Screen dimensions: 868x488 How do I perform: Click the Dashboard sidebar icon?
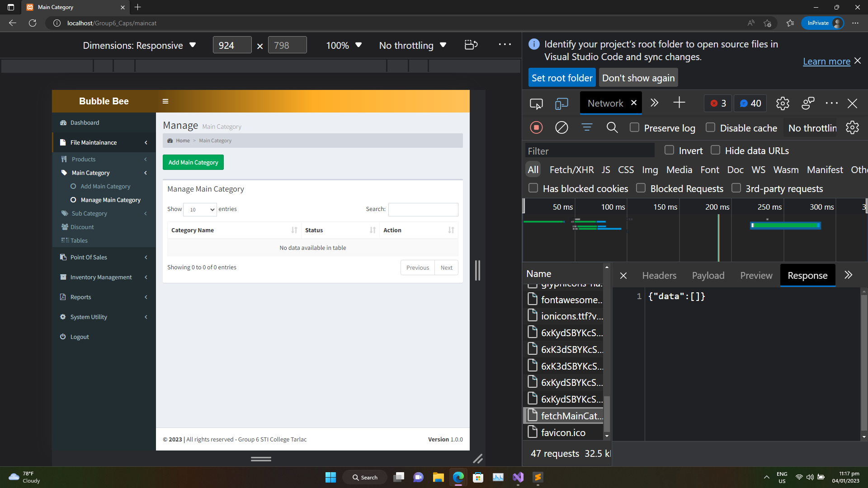(x=63, y=123)
